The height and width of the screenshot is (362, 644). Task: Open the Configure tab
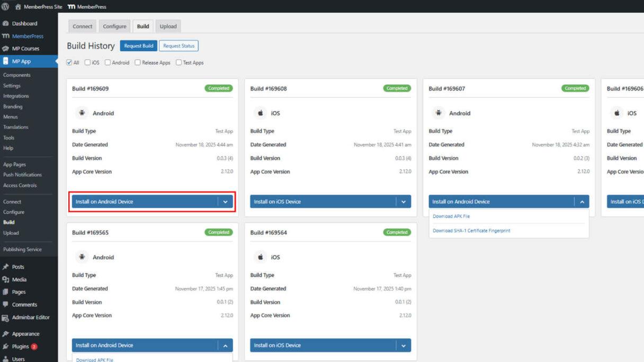point(114,26)
